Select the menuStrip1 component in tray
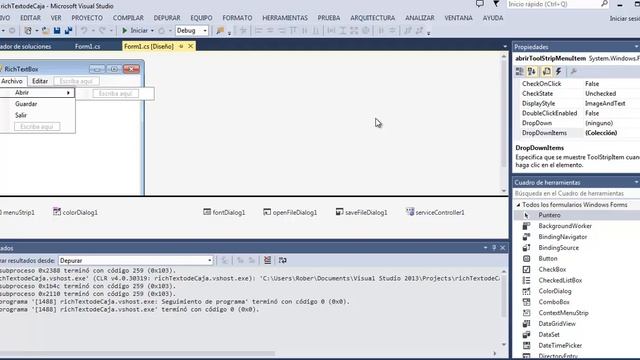Screen dimensions: 640x360 click(17, 212)
